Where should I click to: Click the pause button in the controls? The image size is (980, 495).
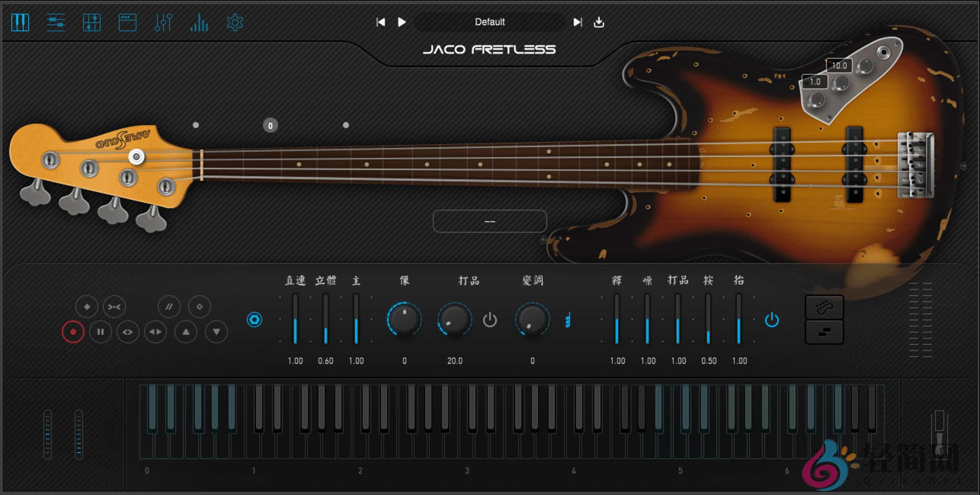[100, 332]
